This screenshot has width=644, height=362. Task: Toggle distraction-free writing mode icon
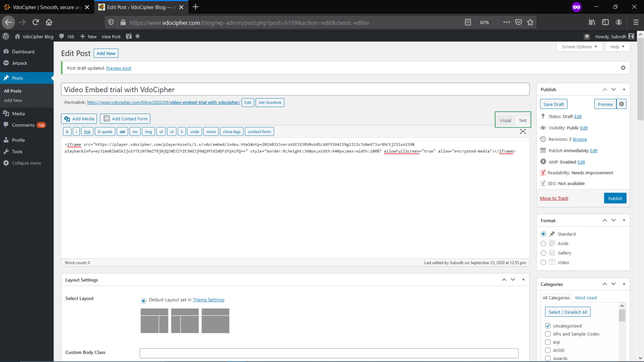tap(523, 131)
